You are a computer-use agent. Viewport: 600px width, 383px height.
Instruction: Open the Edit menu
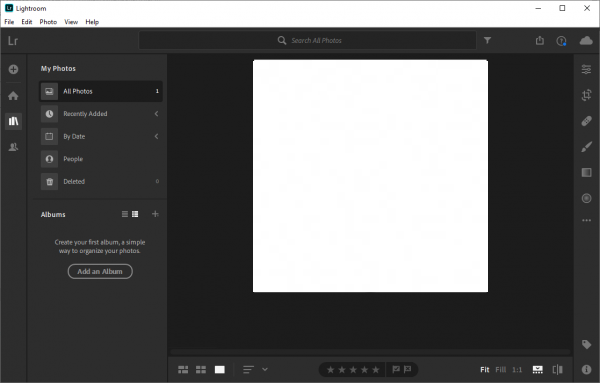(27, 22)
